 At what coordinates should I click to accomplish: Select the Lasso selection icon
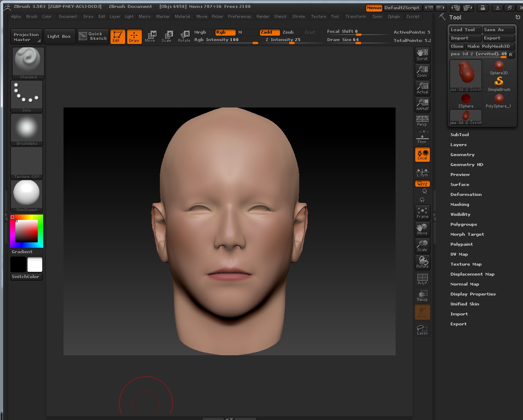422,330
